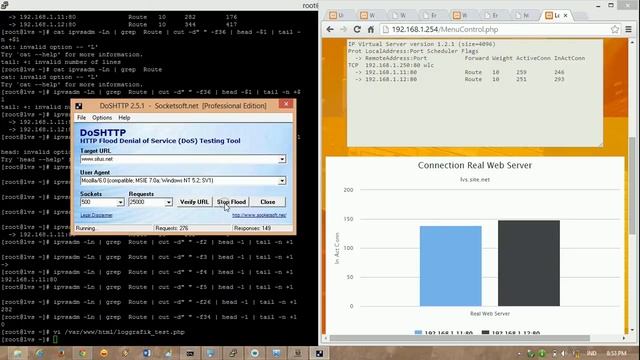Click the horizontal scrollbar right arrow

pos(624,338)
